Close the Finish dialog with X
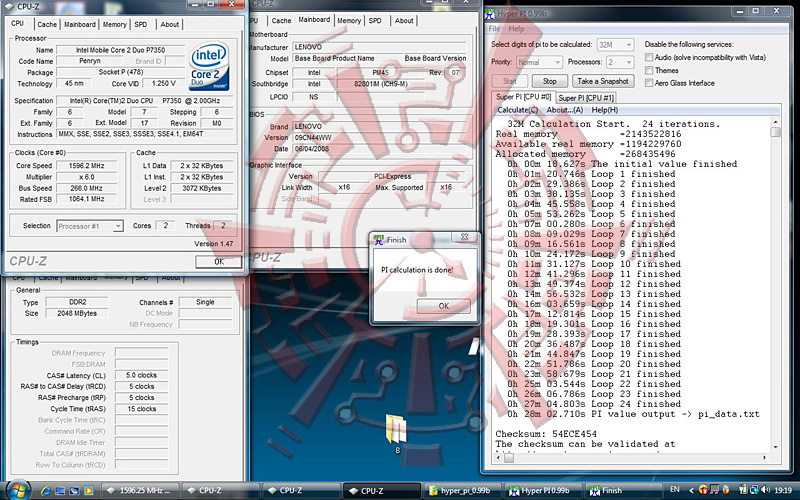 pyautogui.click(x=464, y=237)
